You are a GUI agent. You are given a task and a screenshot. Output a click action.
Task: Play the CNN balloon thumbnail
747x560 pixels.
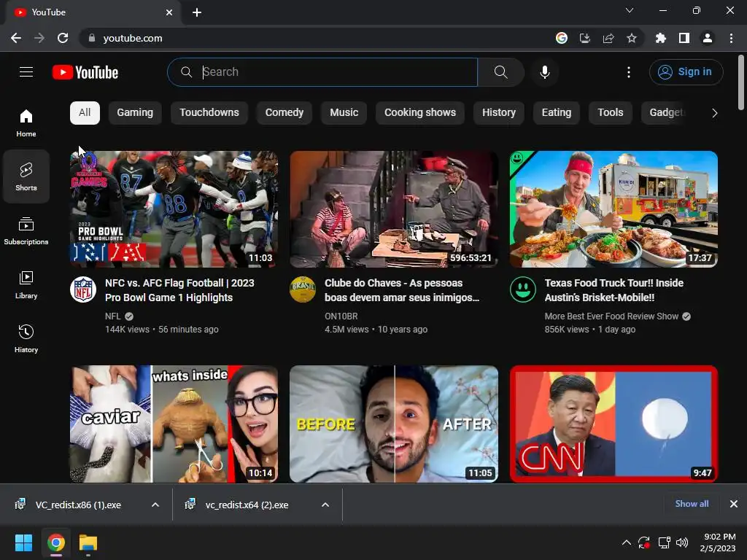(614, 424)
